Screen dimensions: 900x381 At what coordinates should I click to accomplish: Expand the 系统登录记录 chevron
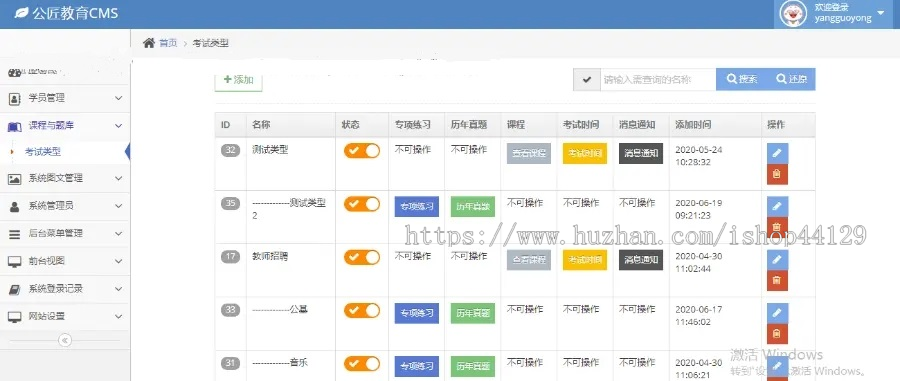[118, 289]
